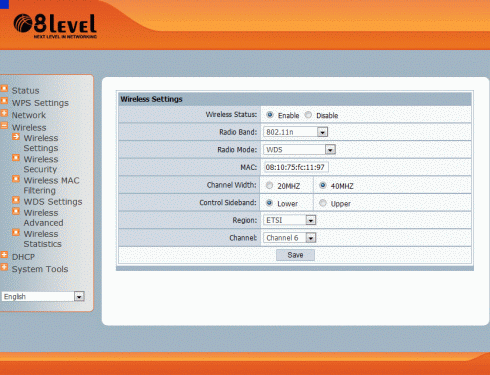This screenshot has height=375, width=490.
Task: Click into the MAC address field
Action: [x=296, y=167]
